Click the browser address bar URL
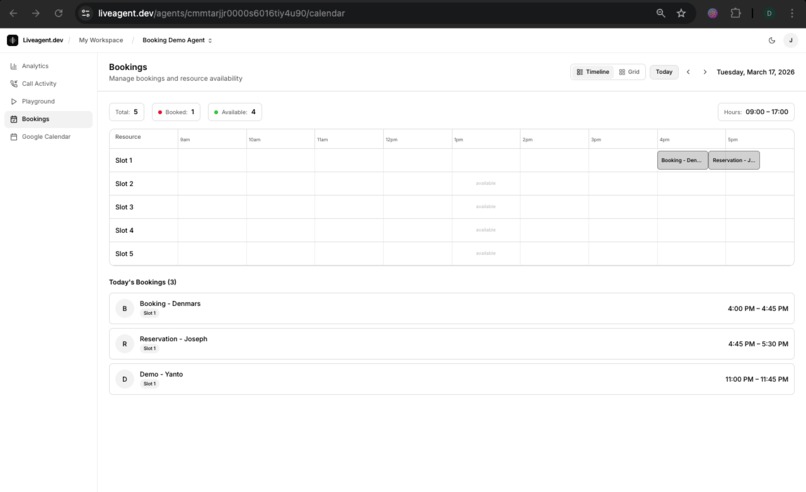The width and height of the screenshot is (806, 492). 221,13
